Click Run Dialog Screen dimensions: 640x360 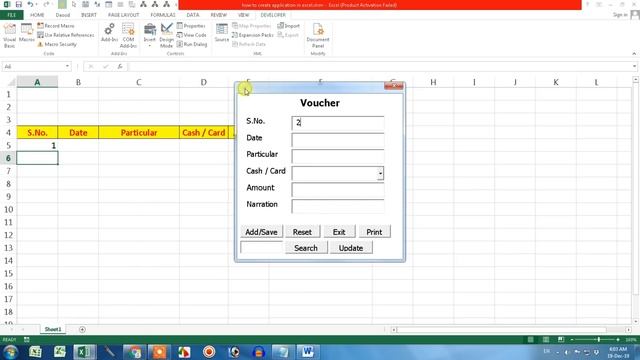pos(192,44)
